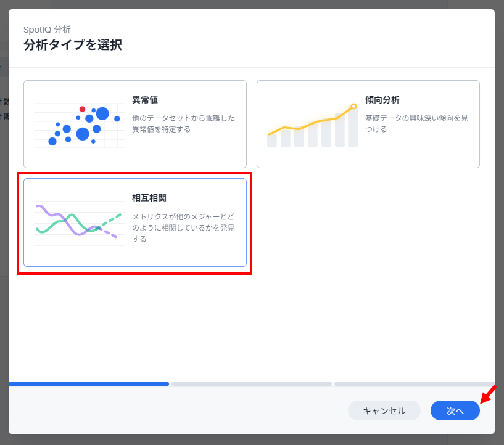Click the trend line chart illustration

tap(312, 125)
